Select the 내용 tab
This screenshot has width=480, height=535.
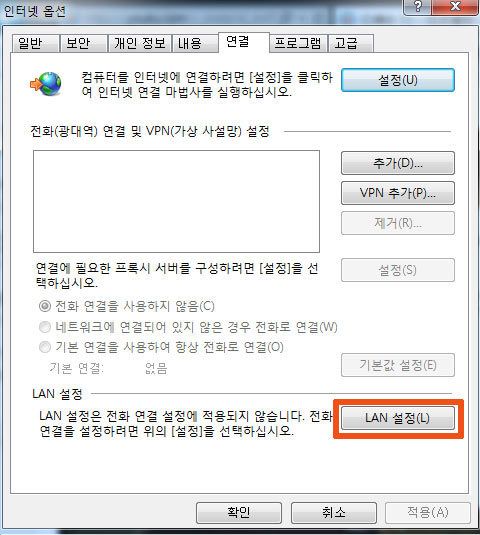point(195,44)
